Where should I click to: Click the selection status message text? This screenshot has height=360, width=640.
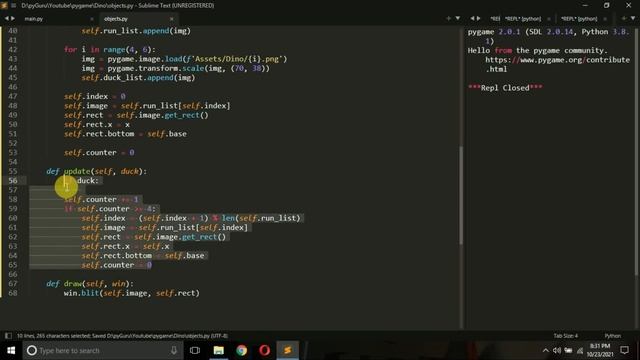pyautogui.click(x=122, y=336)
